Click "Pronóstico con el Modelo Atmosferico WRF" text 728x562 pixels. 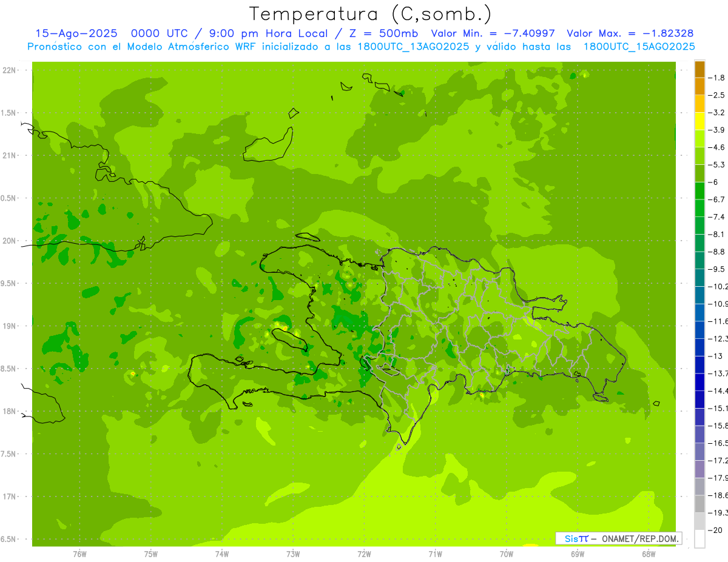(x=144, y=47)
